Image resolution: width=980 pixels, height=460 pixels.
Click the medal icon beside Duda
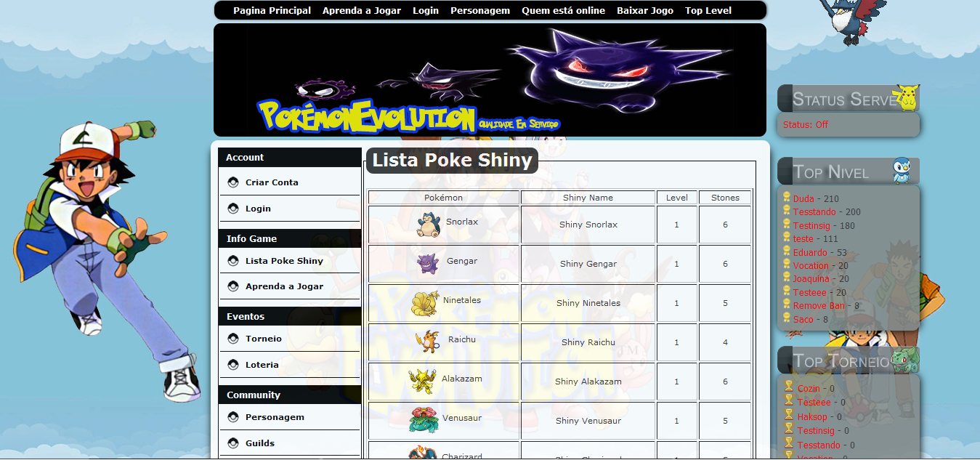click(787, 198)
